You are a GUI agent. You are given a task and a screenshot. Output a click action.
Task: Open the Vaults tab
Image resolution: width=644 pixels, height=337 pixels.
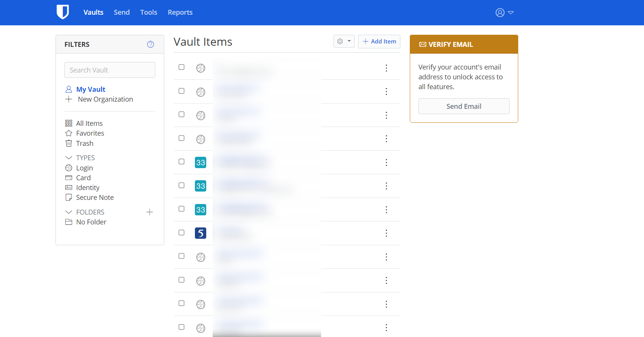[93, 12]
